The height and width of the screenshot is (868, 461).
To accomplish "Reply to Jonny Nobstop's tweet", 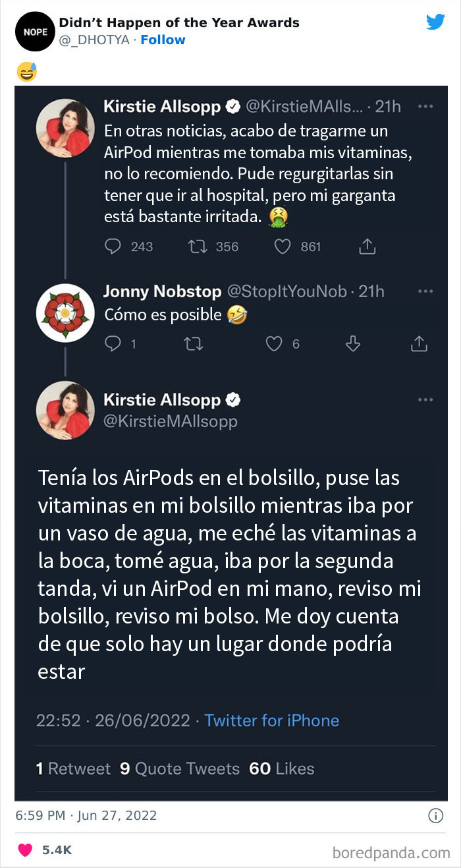I will point(114,343).
